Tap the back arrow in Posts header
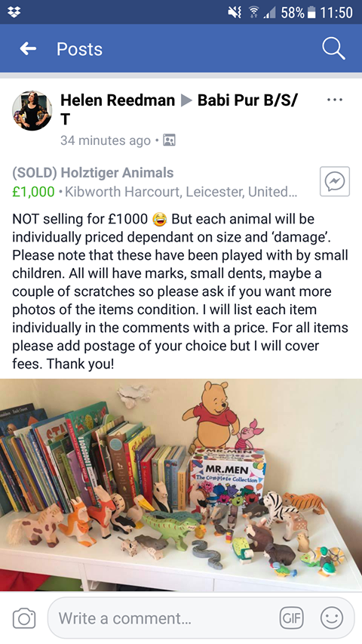 [x=28, y=49]
